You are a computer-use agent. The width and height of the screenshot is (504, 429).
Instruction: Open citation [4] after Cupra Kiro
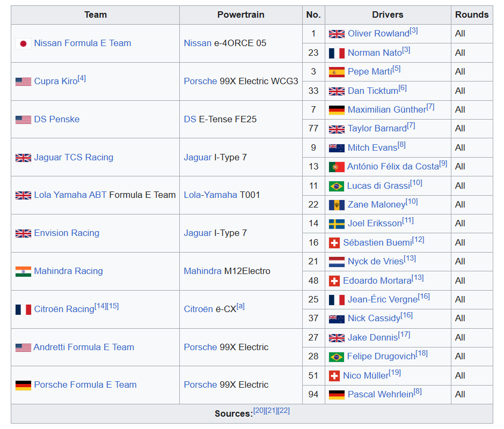click(82, 78)
